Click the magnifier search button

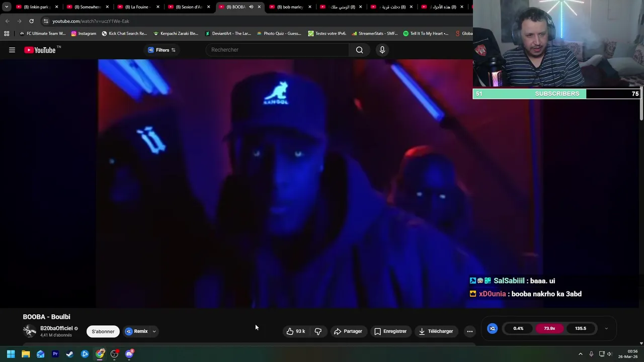(359, 50)
